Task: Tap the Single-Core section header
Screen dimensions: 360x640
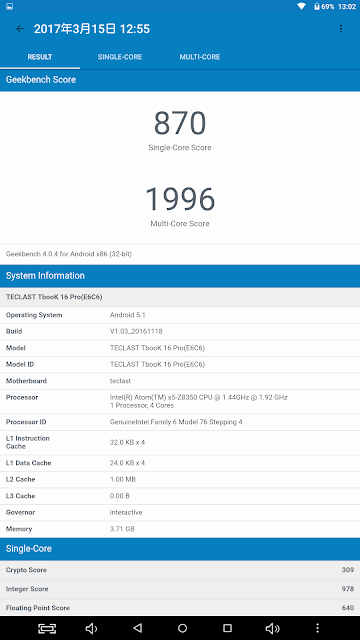Action: pos(180,549)
